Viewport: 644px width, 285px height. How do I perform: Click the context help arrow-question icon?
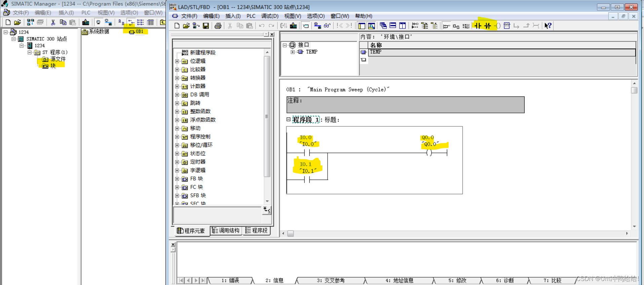point(548,26)
